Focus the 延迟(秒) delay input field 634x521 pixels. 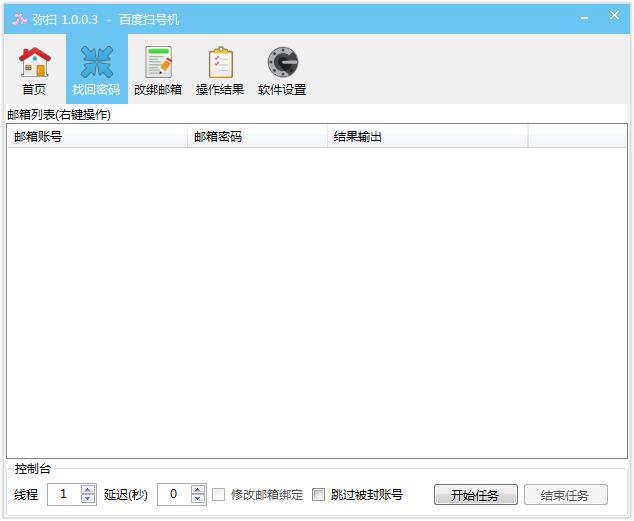174,494
